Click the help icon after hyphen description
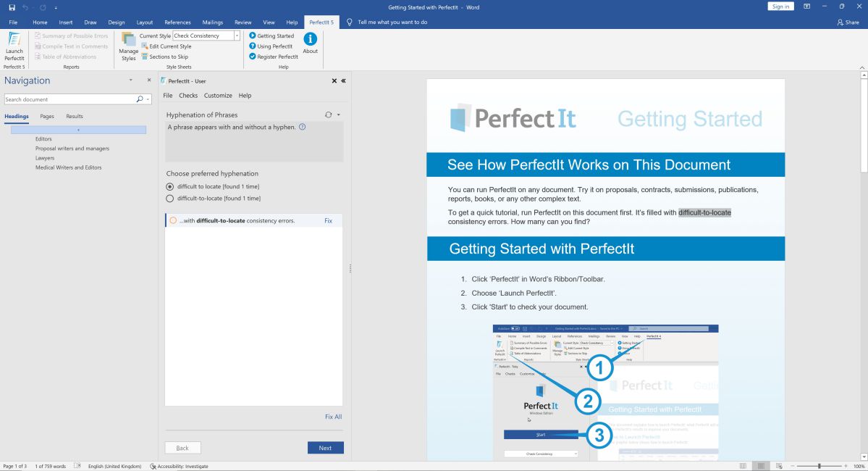The image size is (868, 471). tap(302, 127)
